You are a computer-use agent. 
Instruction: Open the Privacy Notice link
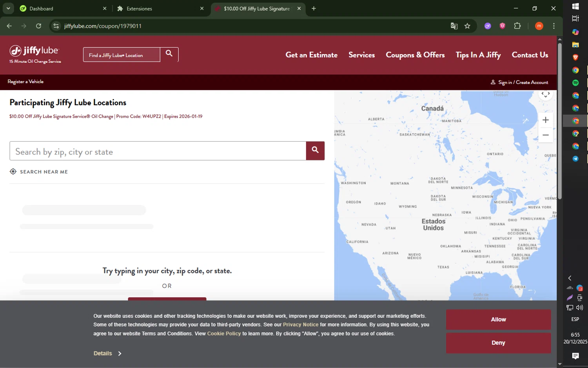pyautogui.click(x=301, y=325)
